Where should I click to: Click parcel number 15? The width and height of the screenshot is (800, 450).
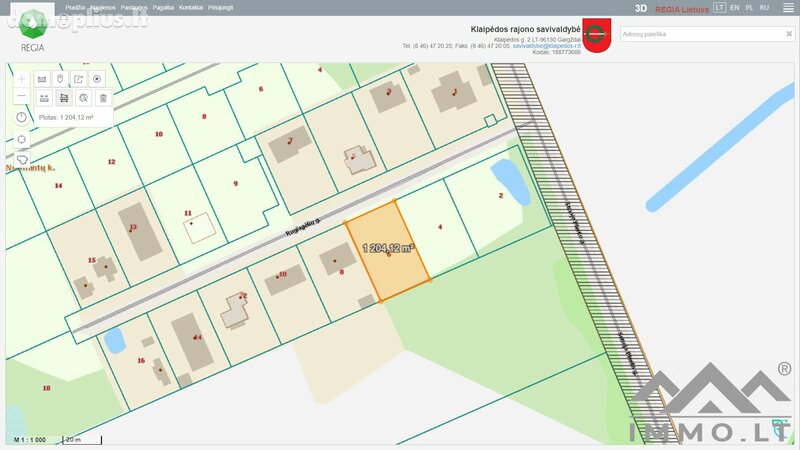point(92,260)
